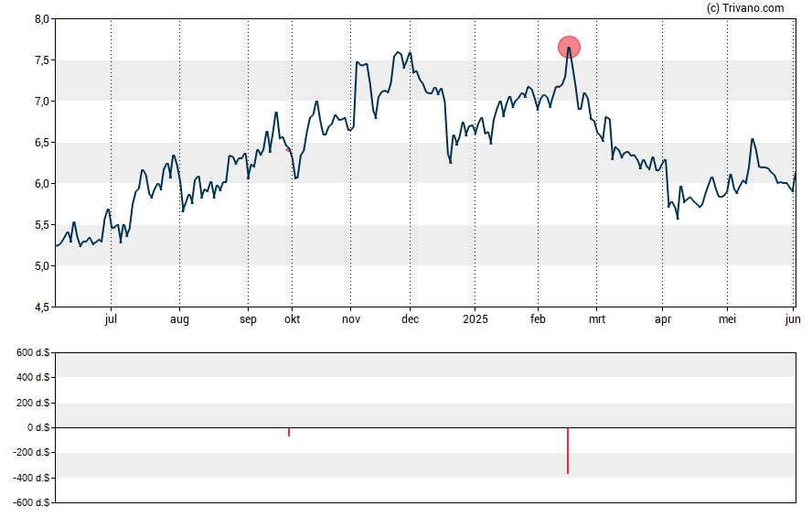This screenshot has width=812, height=517.
Task: Click the '0 d.$' axis label
Action: 38,427
